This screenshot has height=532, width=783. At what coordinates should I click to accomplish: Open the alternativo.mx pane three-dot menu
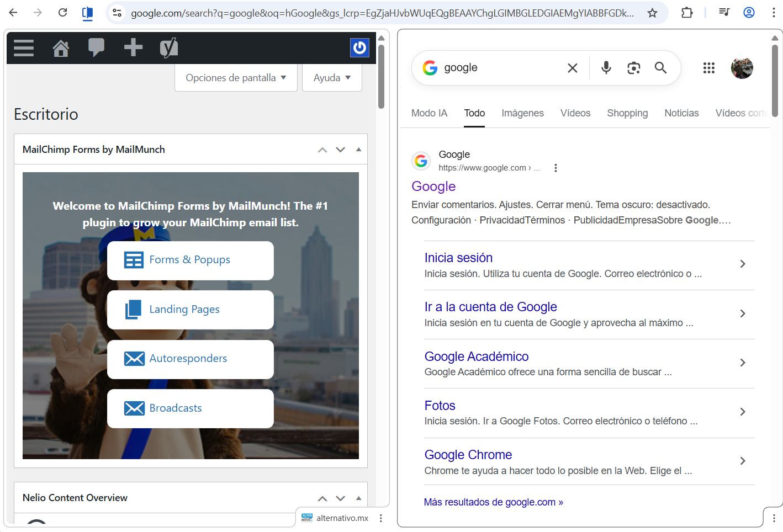(x=380, y=518)
